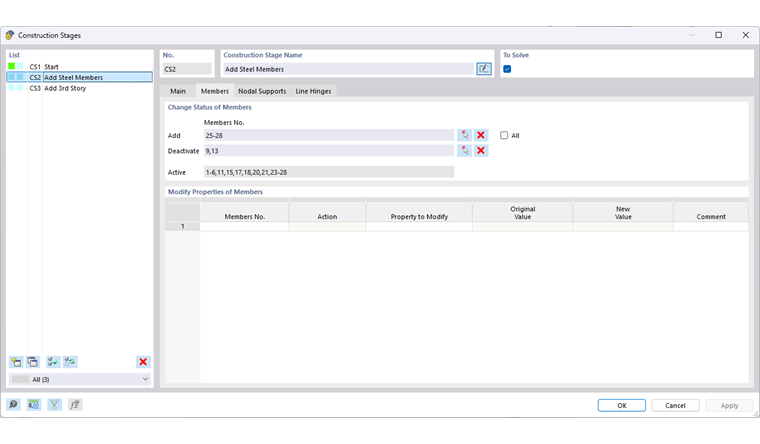
Task: Click the copy construction stage icon
Action: (33, 362)
